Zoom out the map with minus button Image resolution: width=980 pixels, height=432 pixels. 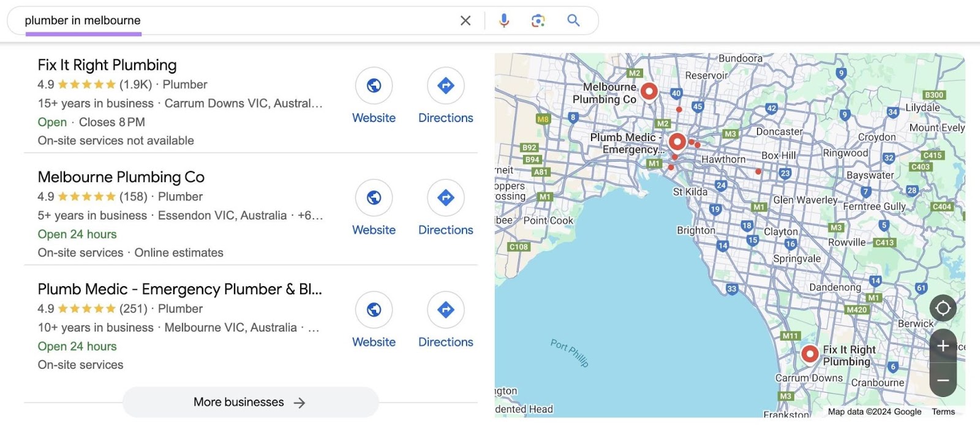[x=943, y=381]
